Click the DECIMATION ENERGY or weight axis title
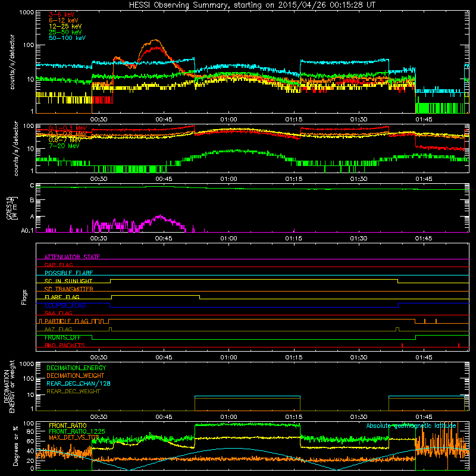476x476 pixels. pyautogui.click(x=9, y=386)
